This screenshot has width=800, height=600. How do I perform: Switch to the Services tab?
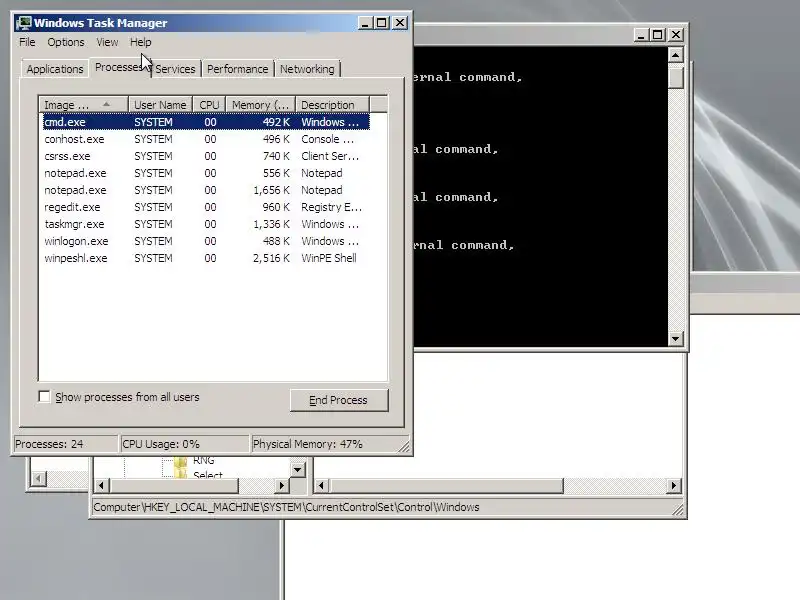point(175,69)
